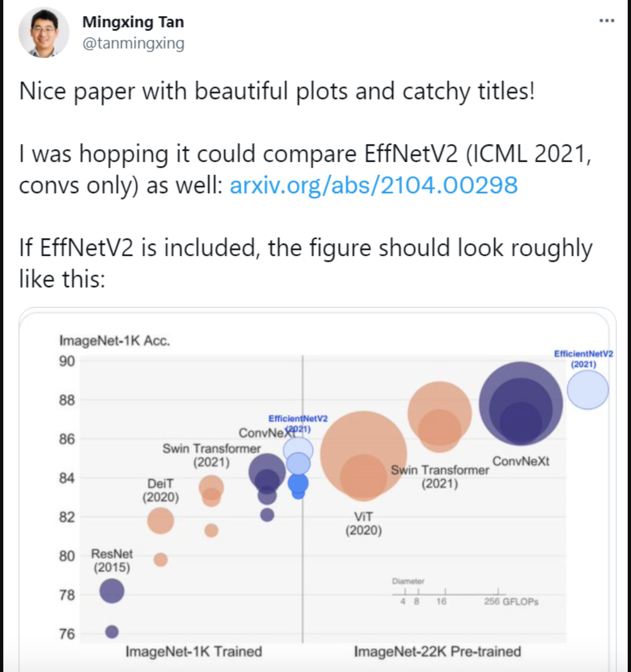631x672 pixels.
Task: Open arxiv.org/abs/2104.00298 link
Action: coord(374,185)
